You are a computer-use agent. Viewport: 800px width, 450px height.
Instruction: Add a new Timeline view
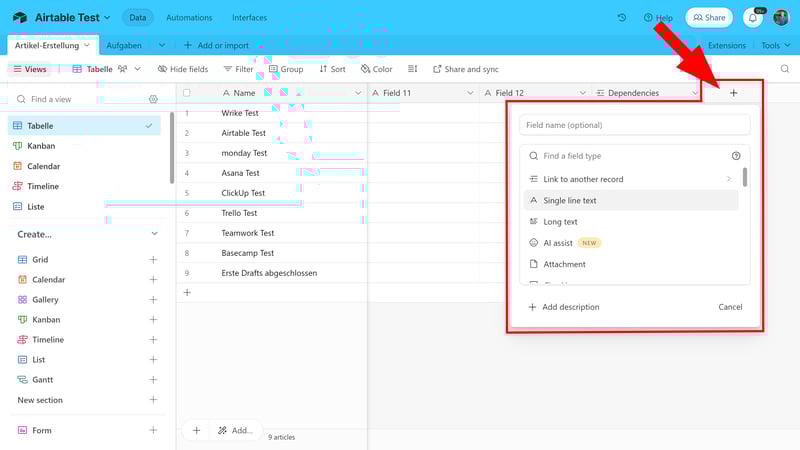(x=153, y=340)
